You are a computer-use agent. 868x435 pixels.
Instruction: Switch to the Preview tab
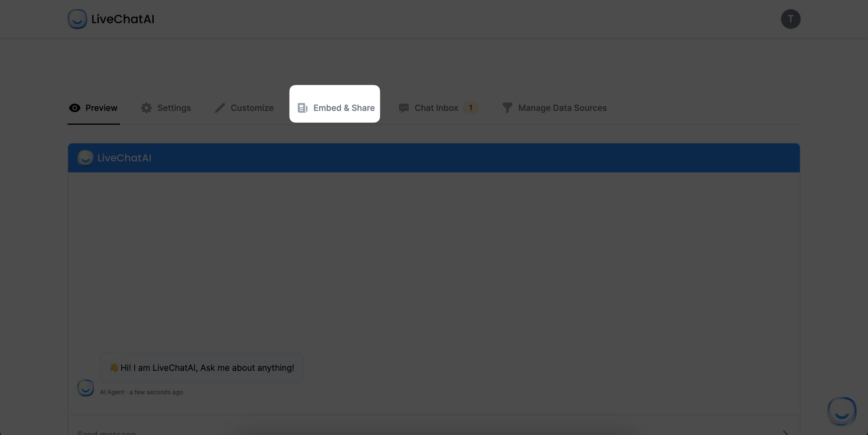pos(93,108)
